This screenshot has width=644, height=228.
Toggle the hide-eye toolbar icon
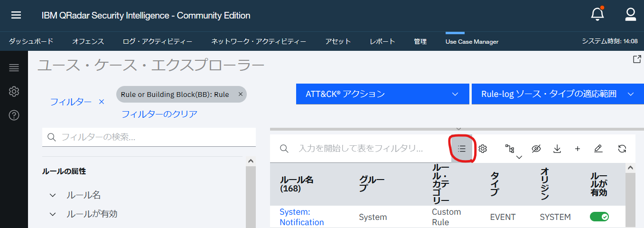tap(536, 149)
